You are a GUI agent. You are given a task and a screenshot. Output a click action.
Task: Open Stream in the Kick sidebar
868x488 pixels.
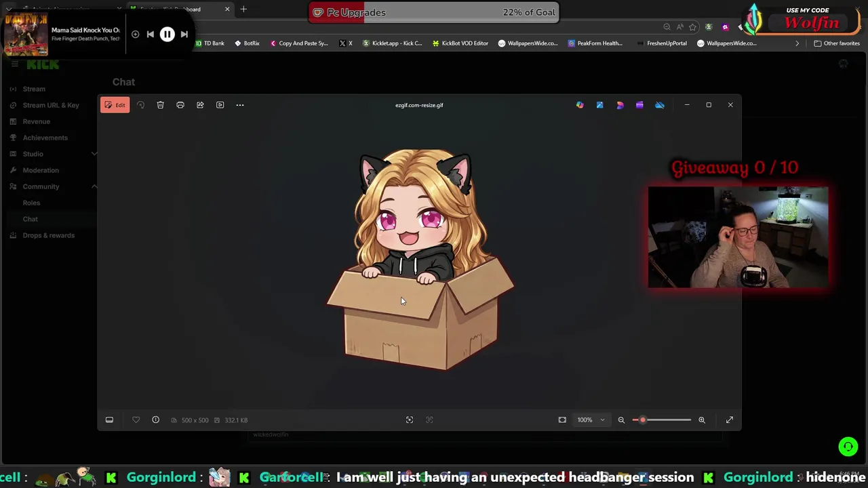tap(34, 89)
